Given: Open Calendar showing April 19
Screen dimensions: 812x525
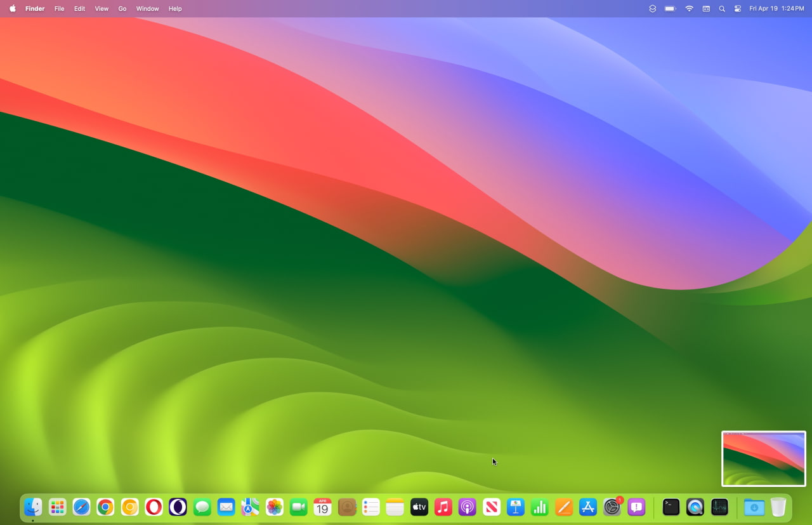Looking at the screenshot, I should point(322,507).
